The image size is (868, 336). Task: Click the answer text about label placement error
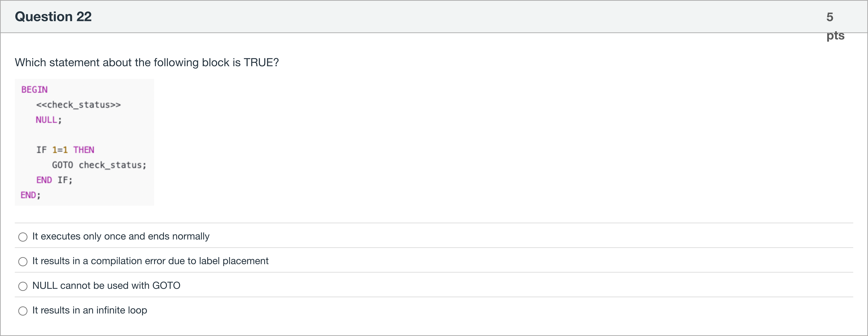[x=150, y=261]
